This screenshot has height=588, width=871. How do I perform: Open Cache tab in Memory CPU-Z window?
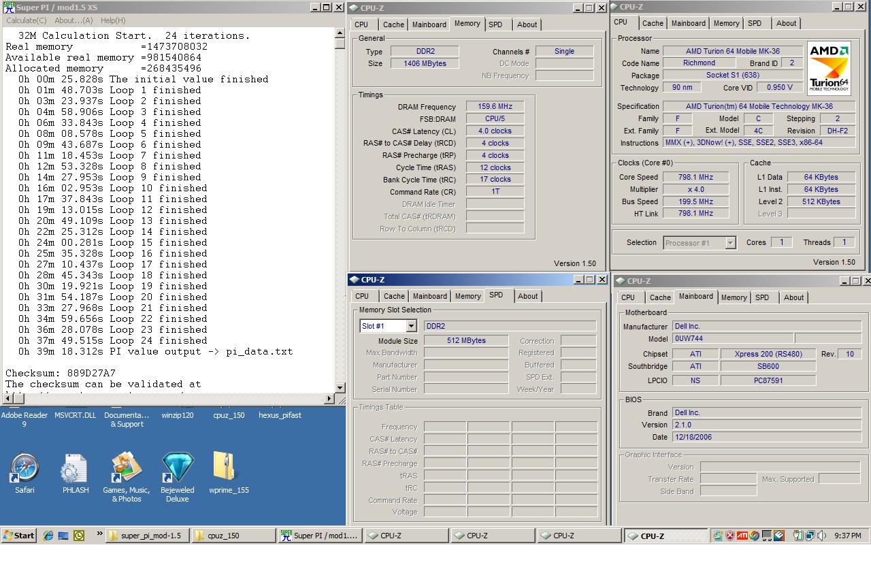(393, 24)
